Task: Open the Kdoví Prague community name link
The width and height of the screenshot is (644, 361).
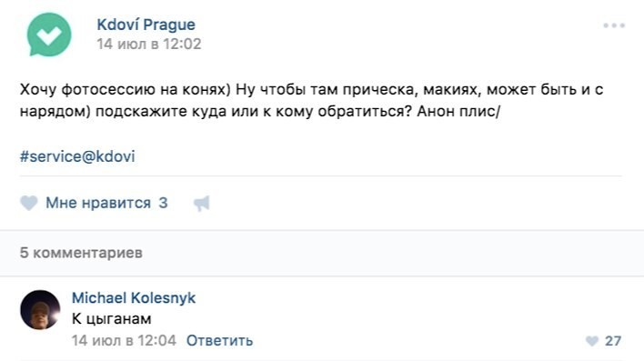Action: click(x=146, y=25)
